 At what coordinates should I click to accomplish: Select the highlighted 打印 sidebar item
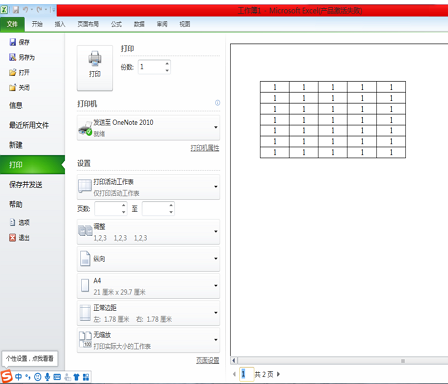(32, 165)
